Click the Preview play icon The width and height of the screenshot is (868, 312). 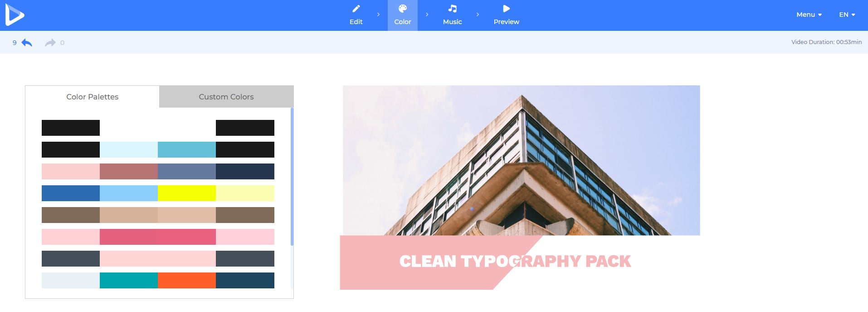(506, 9)
